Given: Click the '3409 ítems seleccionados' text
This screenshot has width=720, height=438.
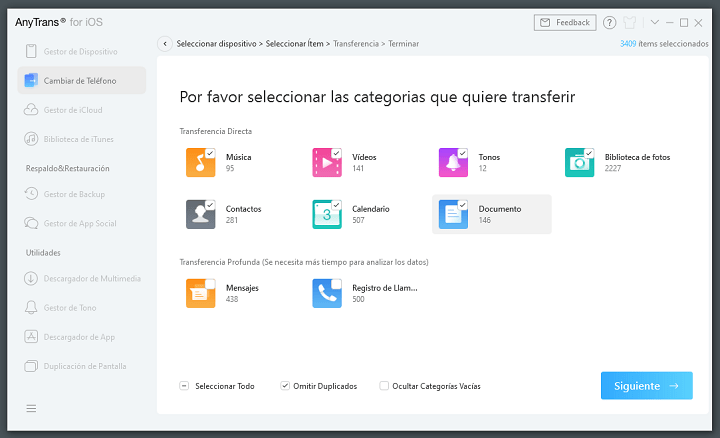Looking at the screenshot, I should 664,44.
